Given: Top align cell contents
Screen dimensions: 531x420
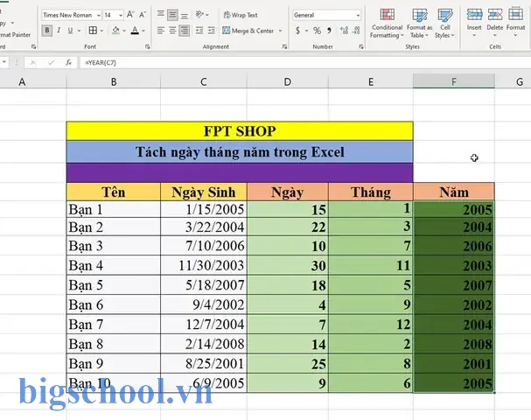Looking at the screenshot, I should coord(161,15).
